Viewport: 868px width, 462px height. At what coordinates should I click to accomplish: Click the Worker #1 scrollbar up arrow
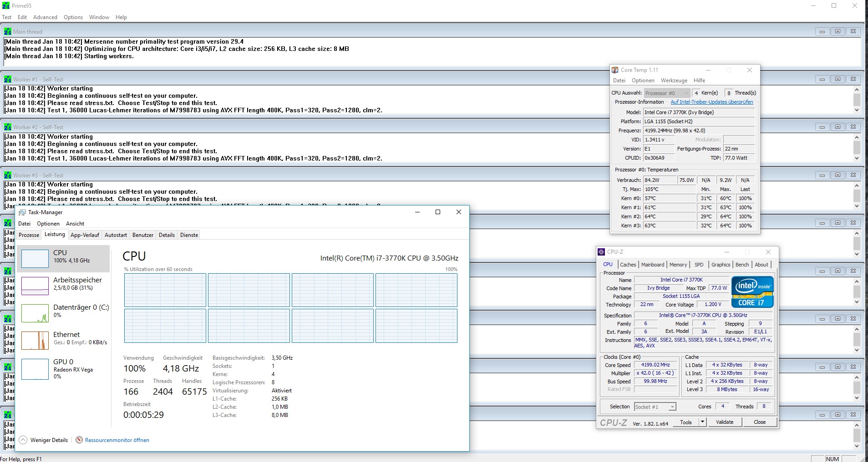click(857, 89)
